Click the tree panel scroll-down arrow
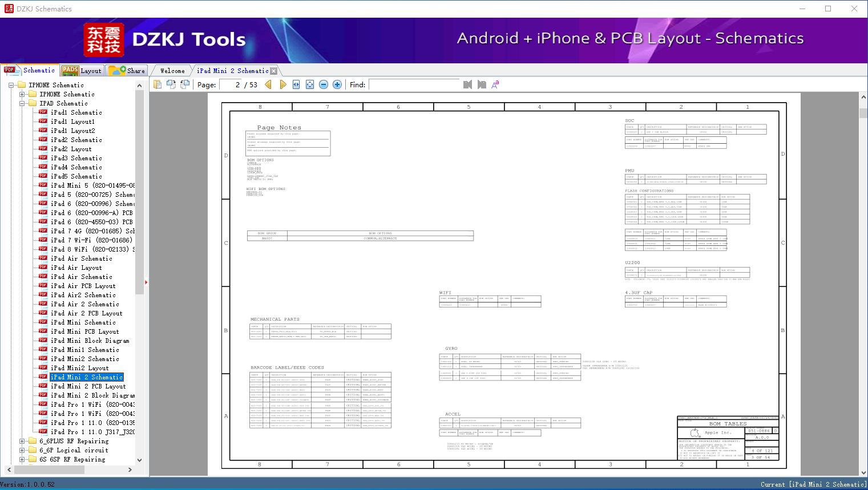The image size is (868, 490). (x=140, y=460)
